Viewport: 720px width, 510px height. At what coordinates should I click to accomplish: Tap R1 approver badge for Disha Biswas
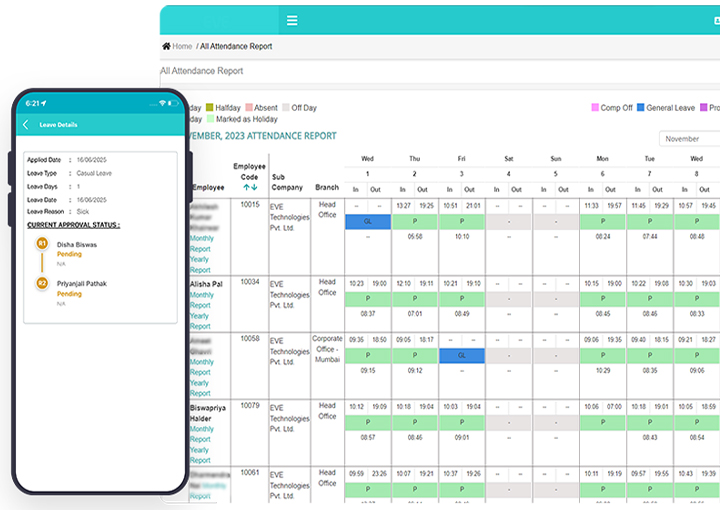[x=42, y=243]
